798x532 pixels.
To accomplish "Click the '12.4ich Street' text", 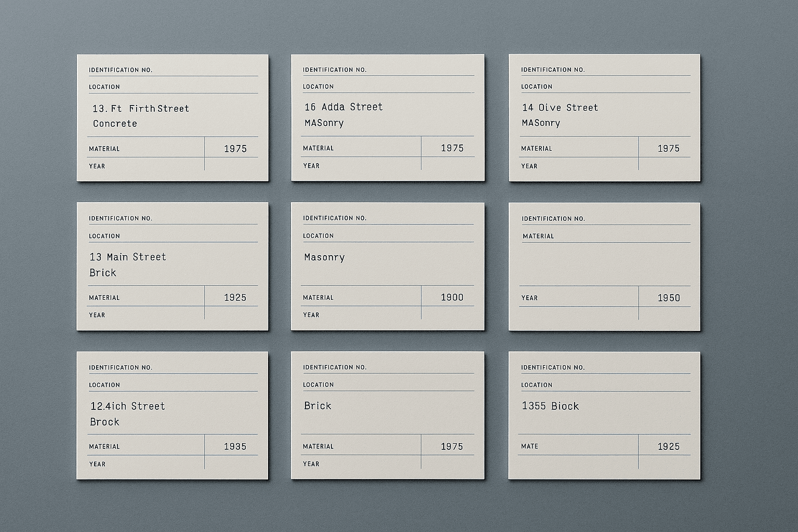I will (x=128, y=406).
